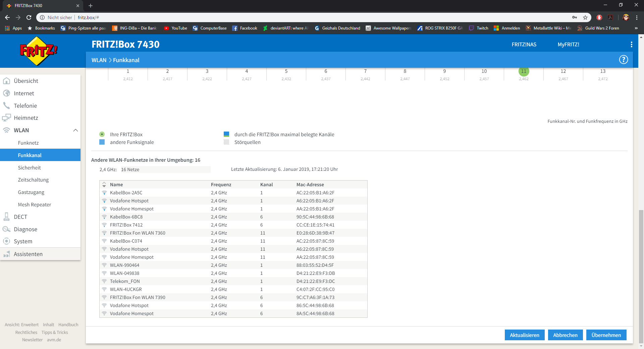Viewport: 644px width, 349px height.
Task: Open a new browser tab
Action: (91, 6)
